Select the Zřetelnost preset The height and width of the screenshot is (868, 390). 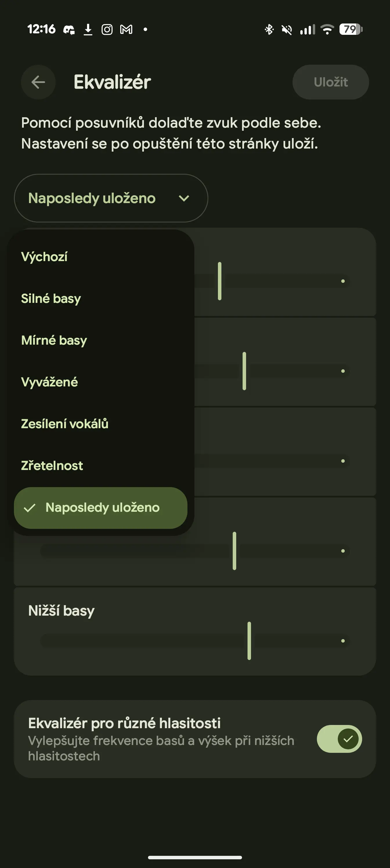click(52, 466)
